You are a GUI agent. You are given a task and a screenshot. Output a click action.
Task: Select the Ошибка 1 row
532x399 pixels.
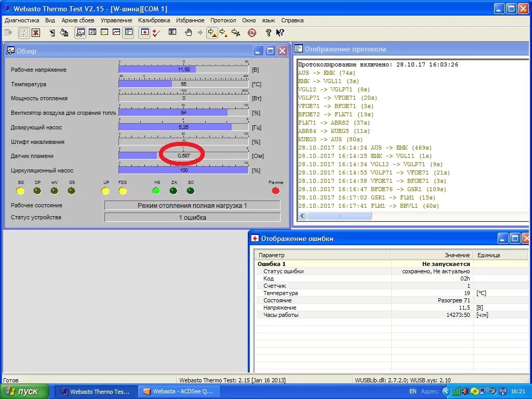[391, 264]
